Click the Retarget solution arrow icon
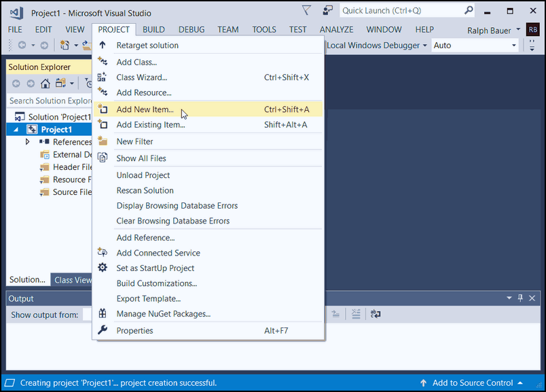This screenshot has height=392, width=546. [x=103, y=45]
